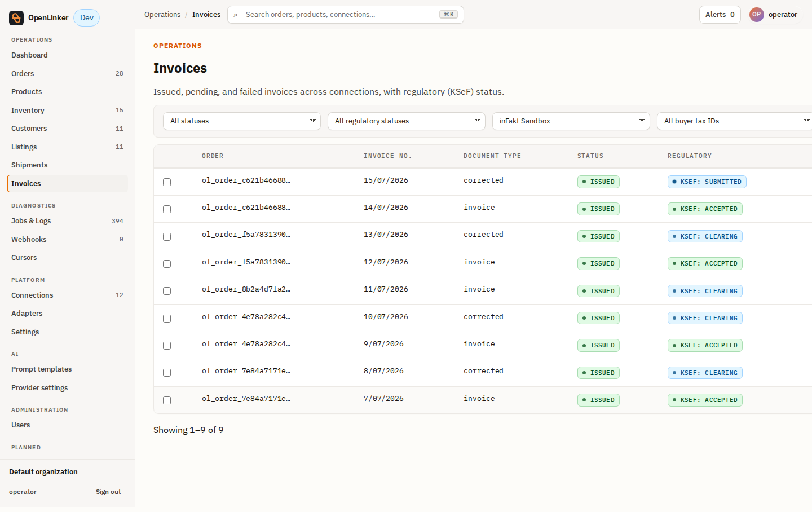Open Users in the sidebar

click(x=67, y=425)
